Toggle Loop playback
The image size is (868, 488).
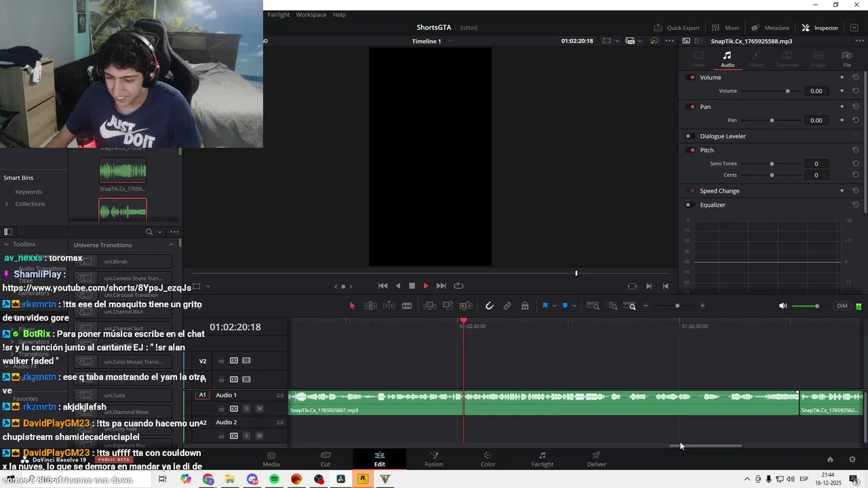click(x=458, y=286)
